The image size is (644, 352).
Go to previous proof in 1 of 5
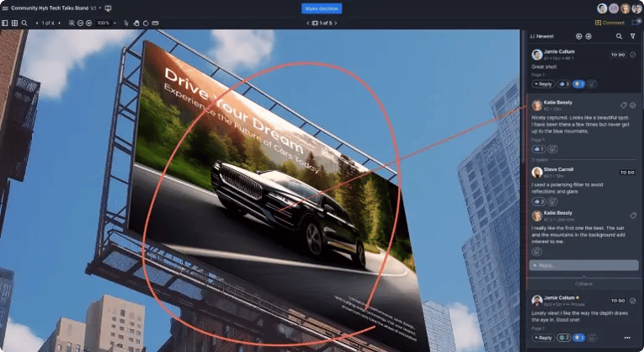coord(308,23)
